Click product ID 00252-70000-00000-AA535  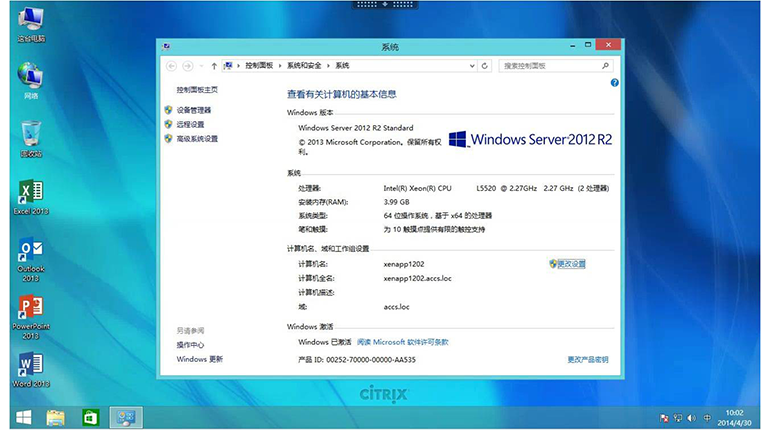[x=371, y=360]
